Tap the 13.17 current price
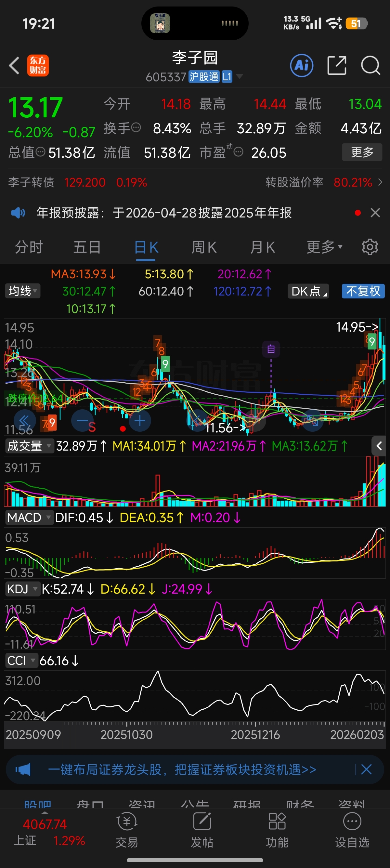 [x=35, y=108]
